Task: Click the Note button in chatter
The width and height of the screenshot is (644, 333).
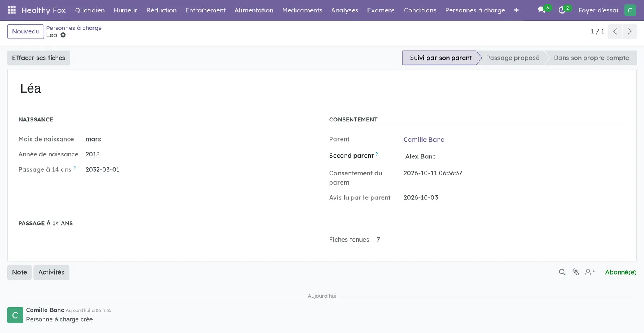Action: (19, 272)
